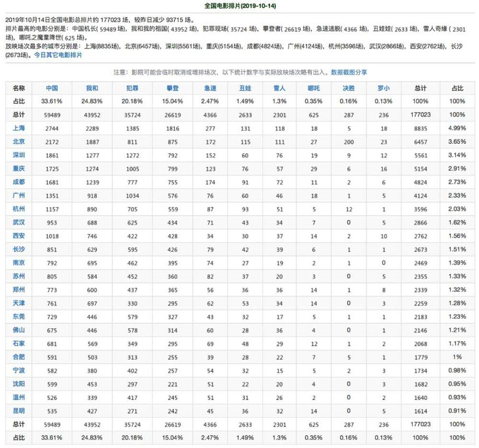Click the 1681 value in 成都 row
Image resolution: width=479 pixels, height=448 pixels.
(52, 183)
